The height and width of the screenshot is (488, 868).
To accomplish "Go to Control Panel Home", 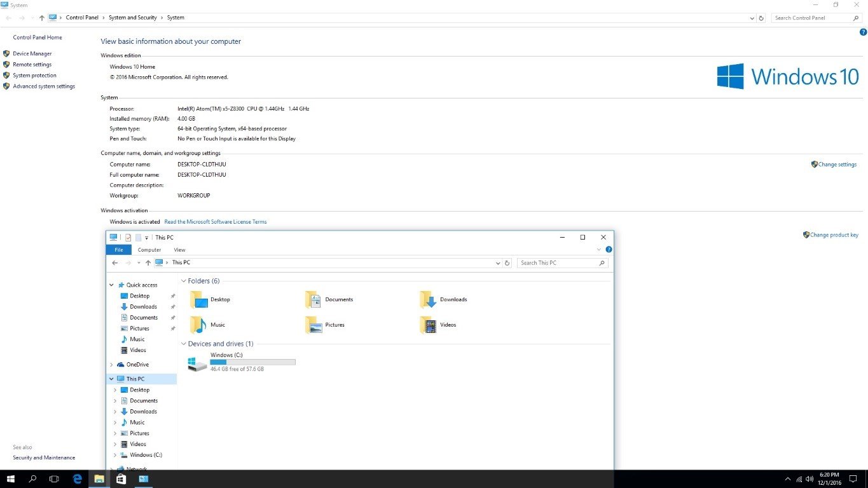I will [x=38, y=37].
